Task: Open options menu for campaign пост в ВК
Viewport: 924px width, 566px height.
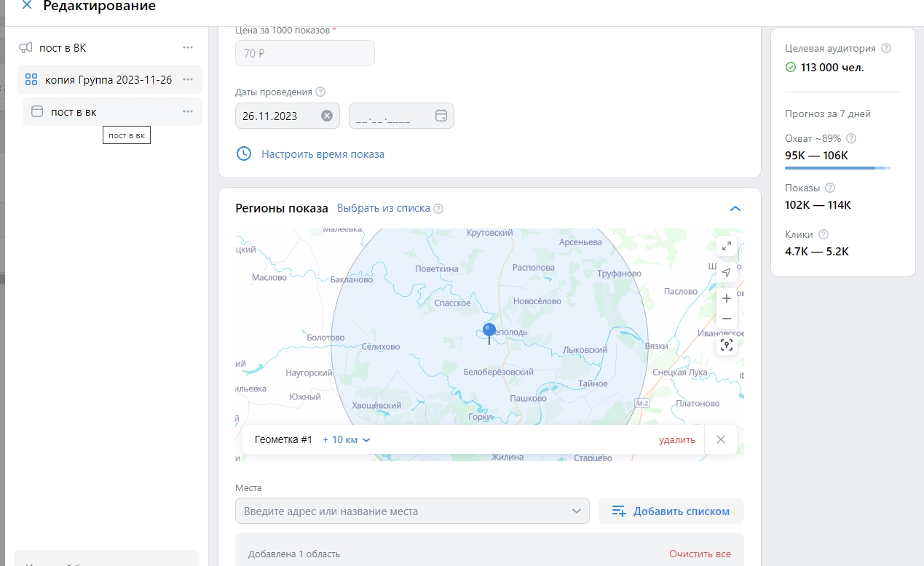Action: [188, 48]
